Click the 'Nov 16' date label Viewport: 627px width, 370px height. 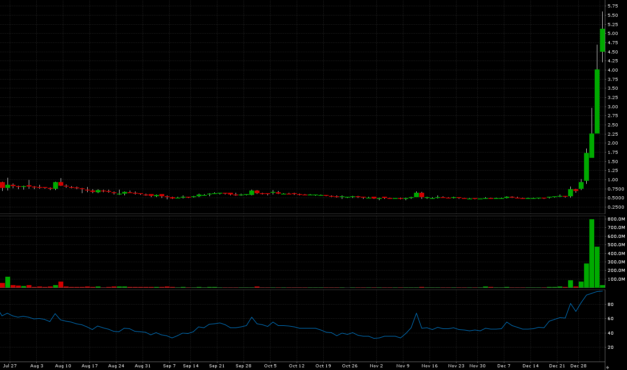tap(429, 366)
